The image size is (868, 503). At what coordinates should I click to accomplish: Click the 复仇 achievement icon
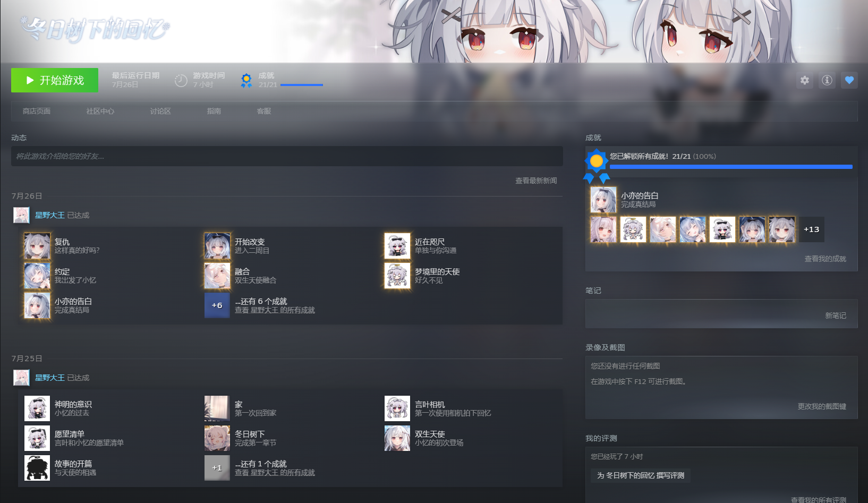tap(37, 246)
